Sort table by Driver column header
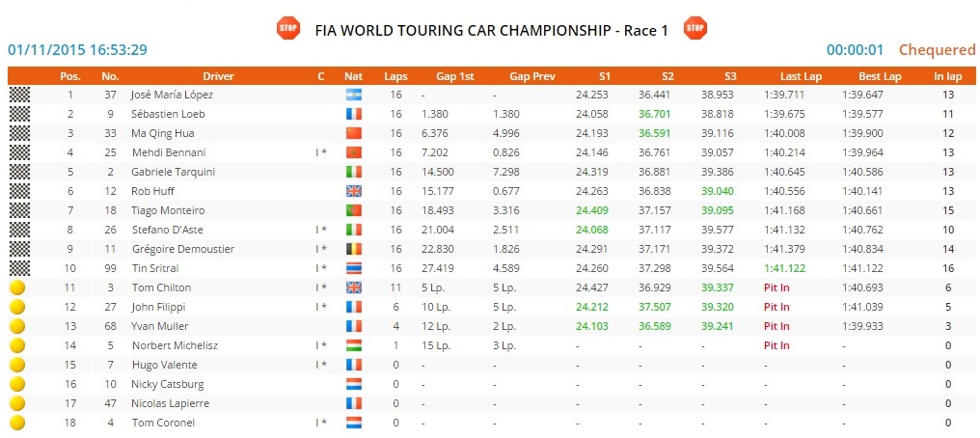Viewport: 980px width, 438px height. (x=218, y=75)
